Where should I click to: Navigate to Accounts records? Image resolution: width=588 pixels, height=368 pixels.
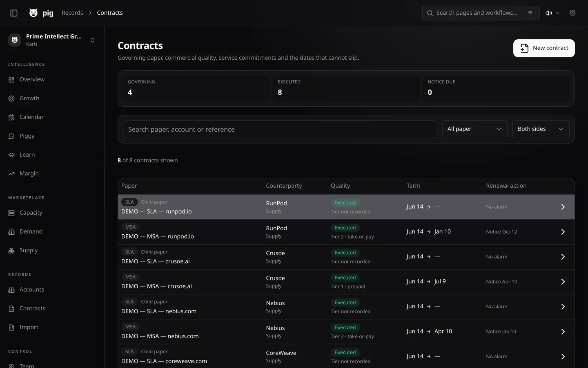tap(52, 290)
